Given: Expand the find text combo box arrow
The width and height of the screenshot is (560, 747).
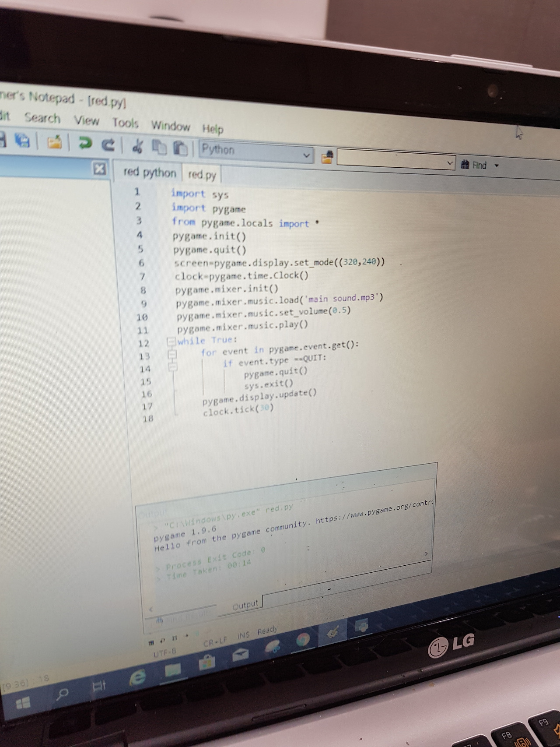Looking at the screenshot, I should click(450, 163).
